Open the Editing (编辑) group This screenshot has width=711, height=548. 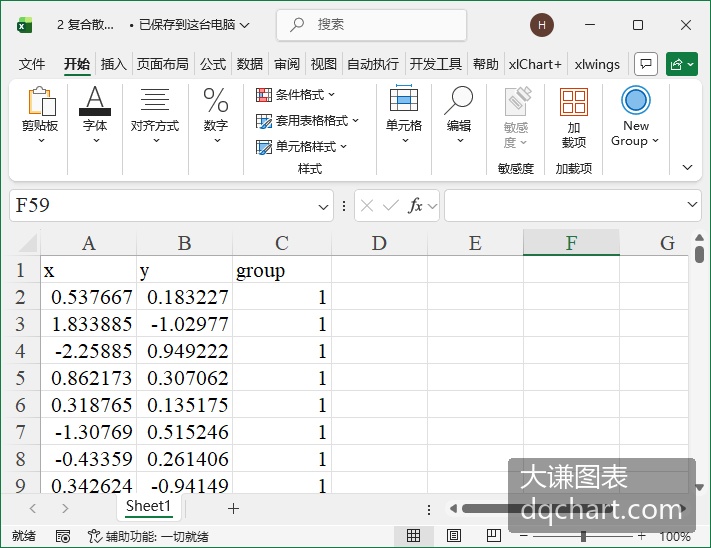458,115
